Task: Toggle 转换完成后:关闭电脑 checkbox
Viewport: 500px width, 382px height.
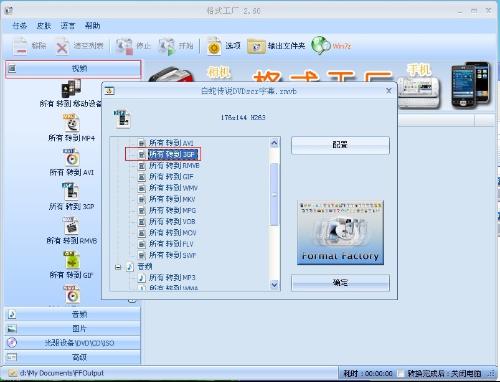Action: click(x=401, y=373)
